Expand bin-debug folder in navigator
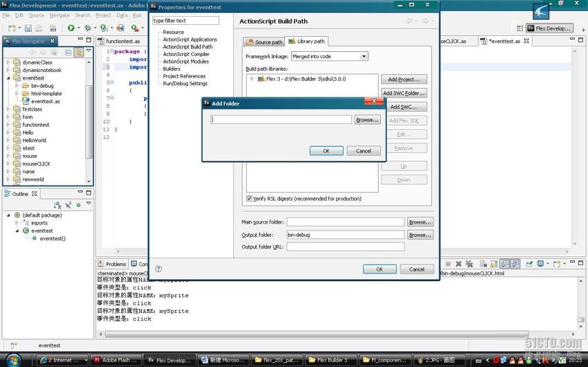Viewport: 588px width, 367px height. [17, 86]
